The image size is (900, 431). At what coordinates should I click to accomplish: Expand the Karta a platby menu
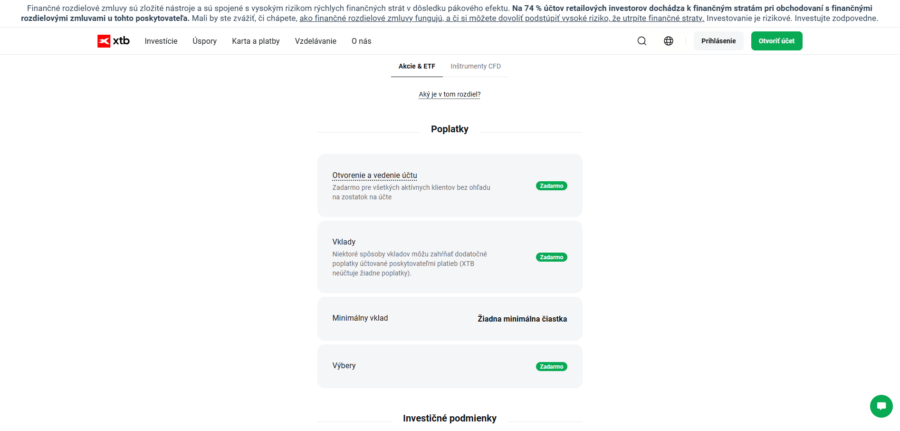255,41
